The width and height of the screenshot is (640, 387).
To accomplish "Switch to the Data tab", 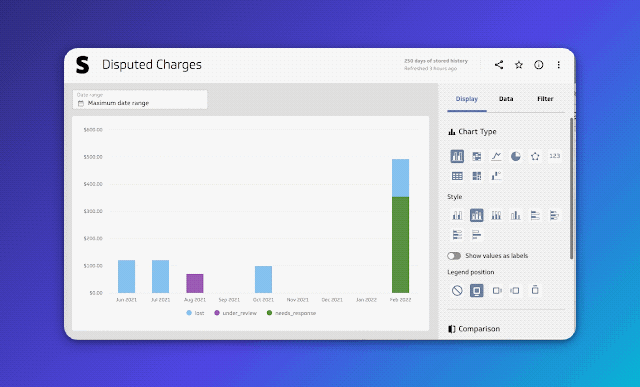I will [506, 99].
